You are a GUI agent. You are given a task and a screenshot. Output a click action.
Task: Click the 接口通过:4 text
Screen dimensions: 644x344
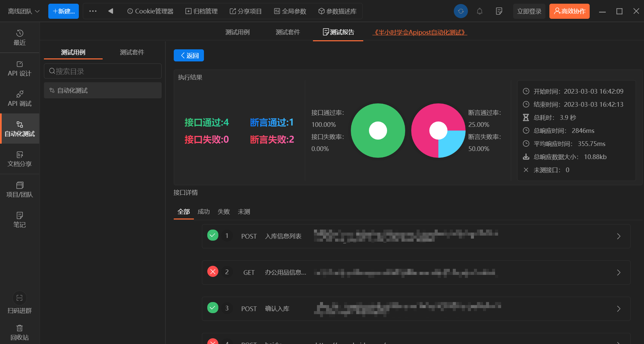(207, 122)
